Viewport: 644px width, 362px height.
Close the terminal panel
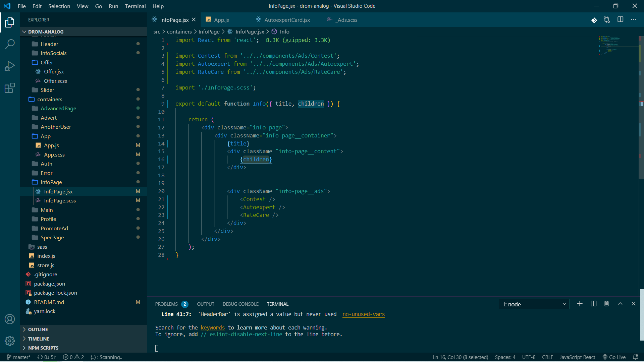(x=633, y=304)
